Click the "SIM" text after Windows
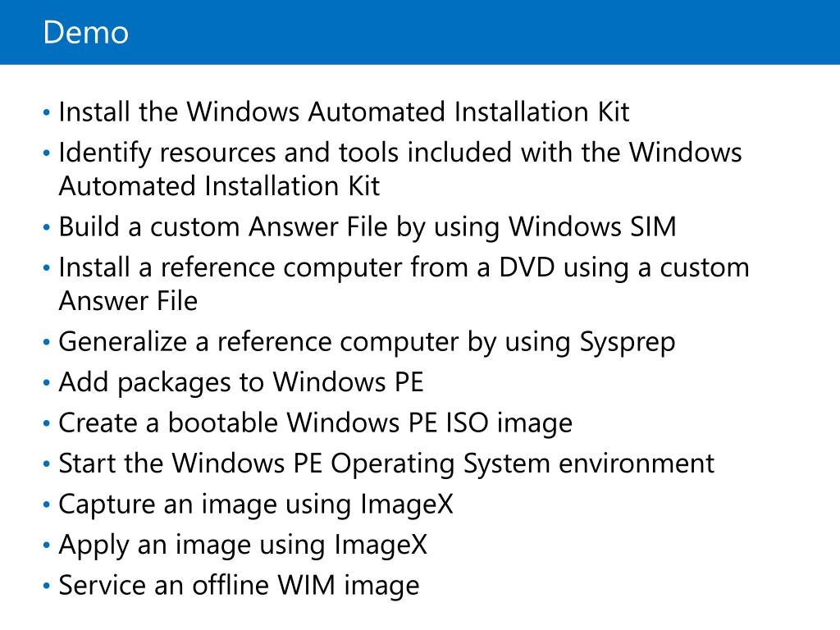 [652, 226]
